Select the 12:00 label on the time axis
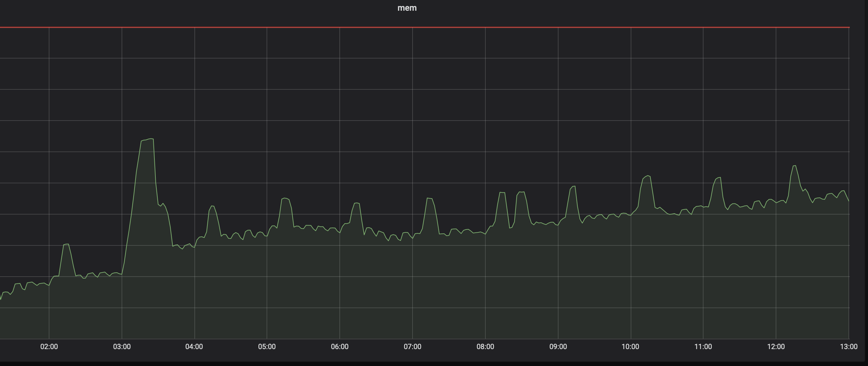 776,346
